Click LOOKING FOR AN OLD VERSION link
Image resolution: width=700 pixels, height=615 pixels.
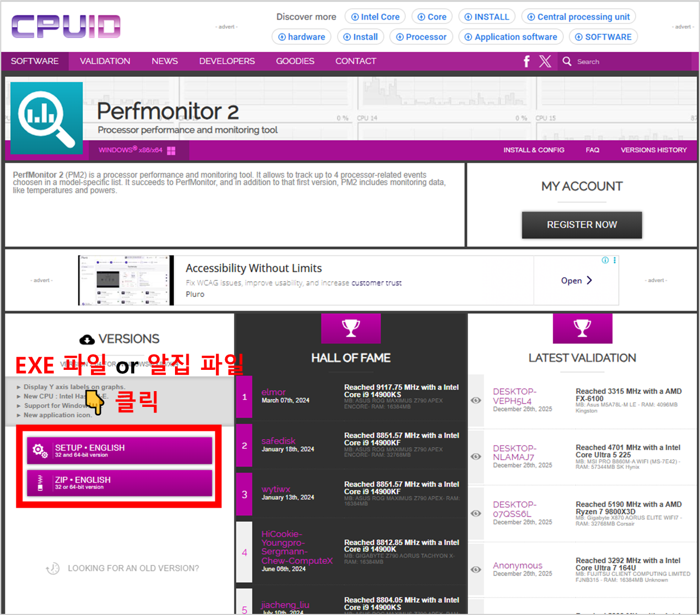point(133,568)
